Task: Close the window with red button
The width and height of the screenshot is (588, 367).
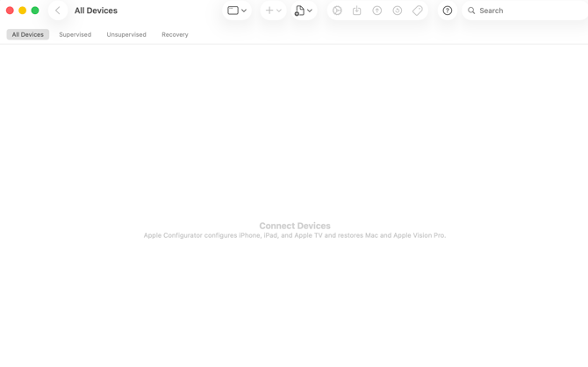Action: coord(11,11)
